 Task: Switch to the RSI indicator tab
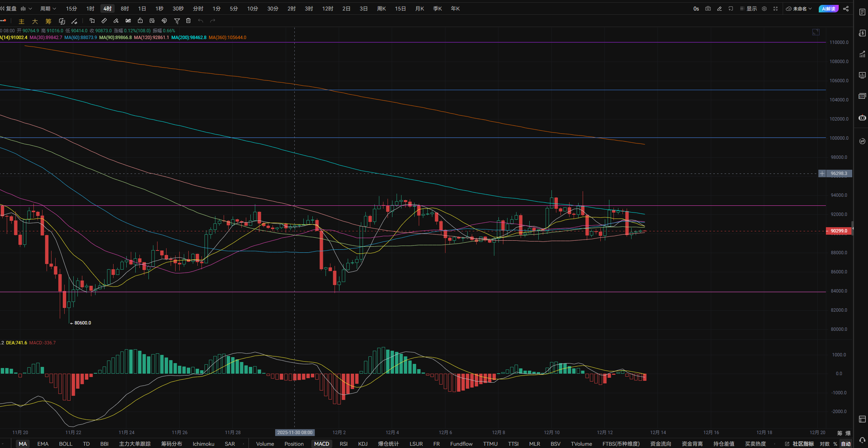344,444
